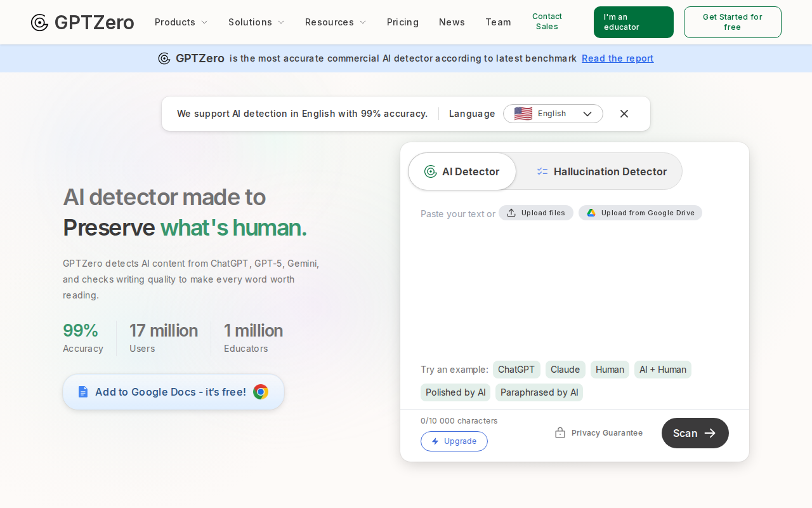
Task: Open the English language dropdown
Action: click(x=553, y=114)
